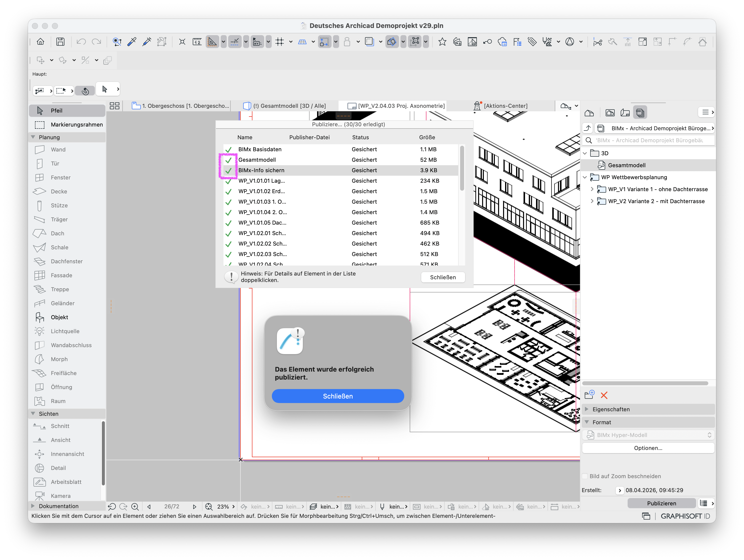Select the Fenster tool
The image size is (744, 560).
pyautogui.click(x=67, y=177)
